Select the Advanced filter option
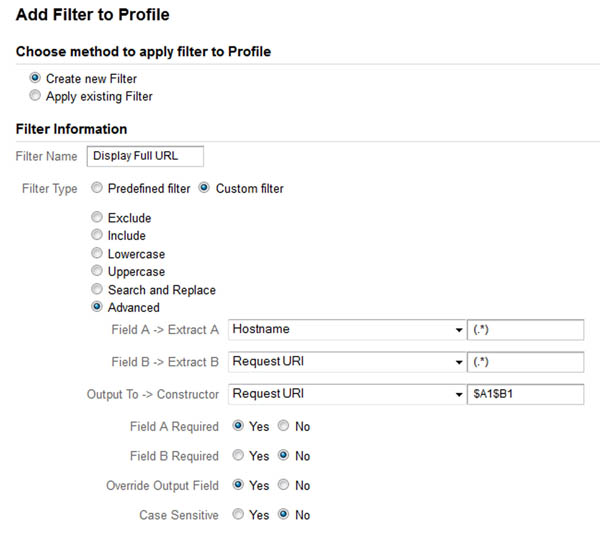 click(96, 307)
